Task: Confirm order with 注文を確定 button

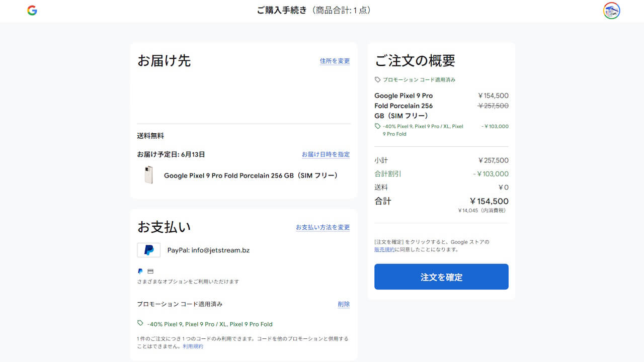Action: click(x=441, y=277)
